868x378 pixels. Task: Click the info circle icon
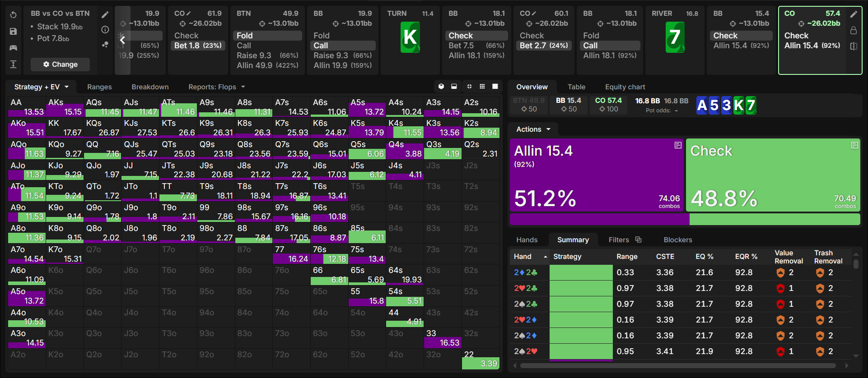pos(105,30)
